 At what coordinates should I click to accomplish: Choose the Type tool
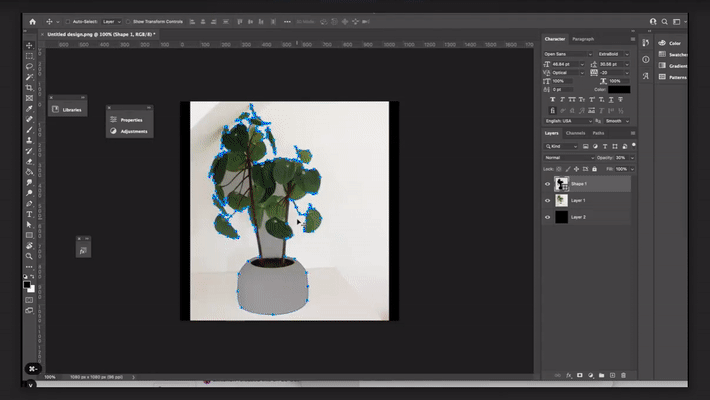[x=29, y=214]
